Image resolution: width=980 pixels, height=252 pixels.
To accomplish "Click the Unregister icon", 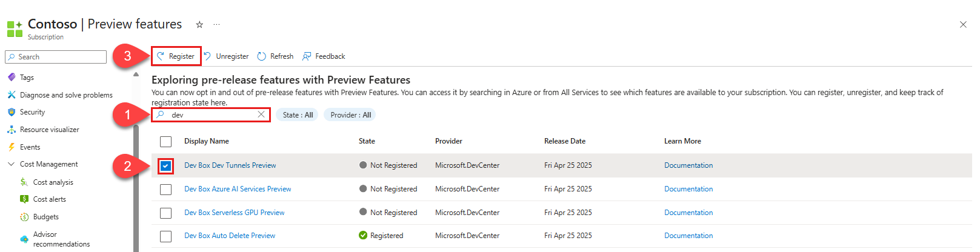I will click(x=207, y=56).
